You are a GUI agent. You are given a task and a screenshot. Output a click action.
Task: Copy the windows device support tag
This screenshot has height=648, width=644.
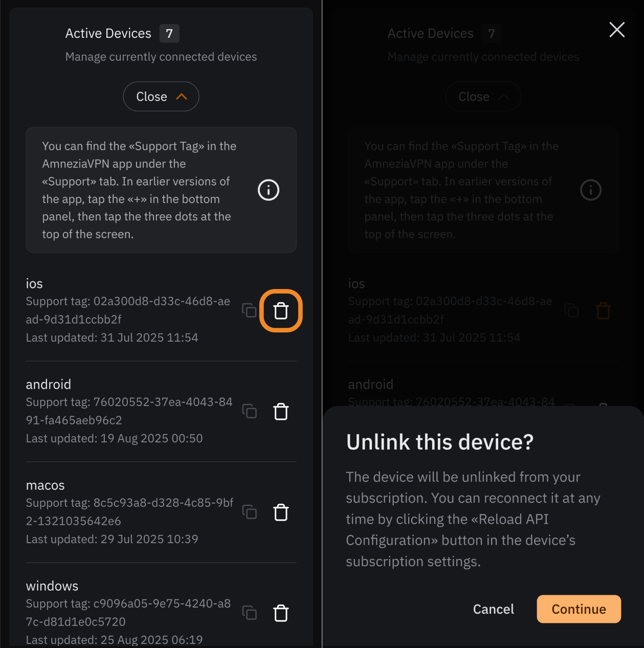(249, 612)
